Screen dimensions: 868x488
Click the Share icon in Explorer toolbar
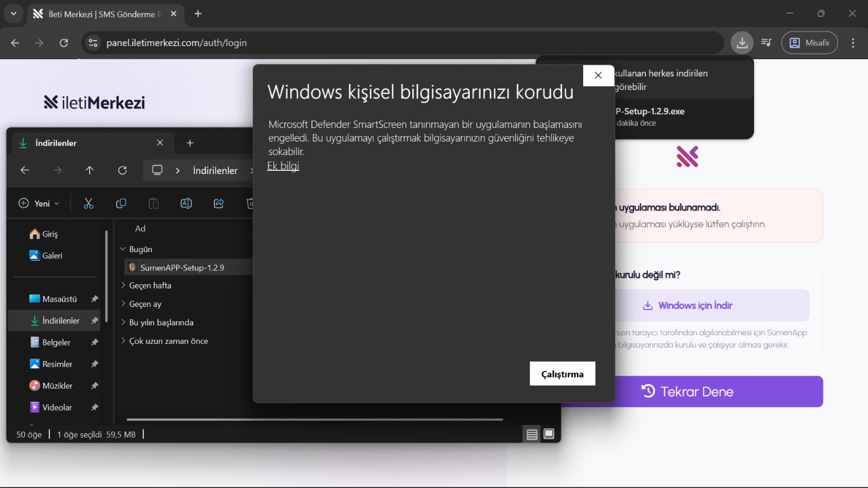pos(218,203)
